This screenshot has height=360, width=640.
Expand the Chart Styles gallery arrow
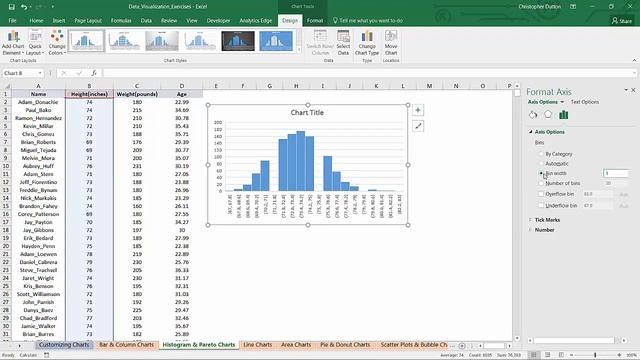click(x=299, y=49)
